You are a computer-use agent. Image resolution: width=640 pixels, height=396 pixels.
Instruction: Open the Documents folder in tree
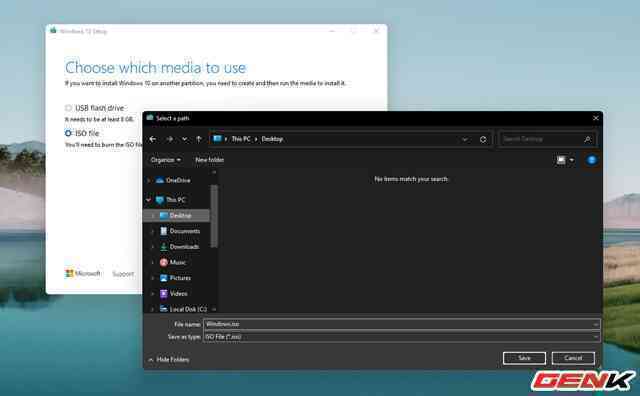point(184,231)
